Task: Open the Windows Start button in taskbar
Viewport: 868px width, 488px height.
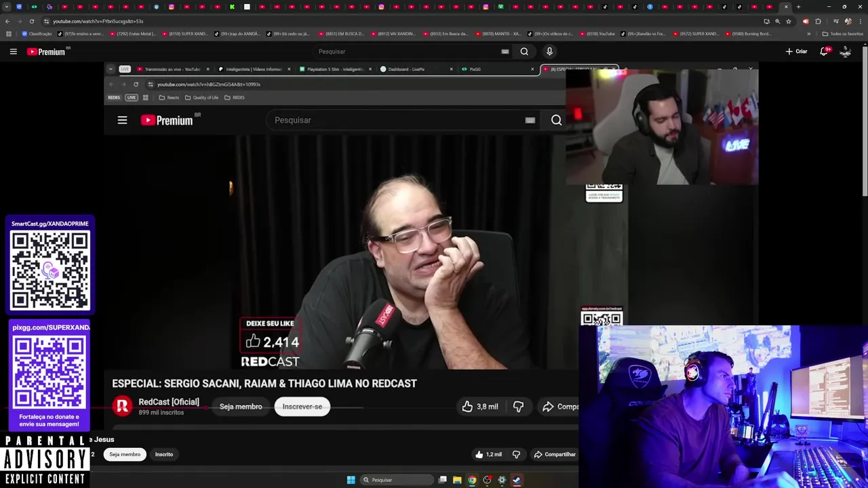Action: (x=351, y=480)
